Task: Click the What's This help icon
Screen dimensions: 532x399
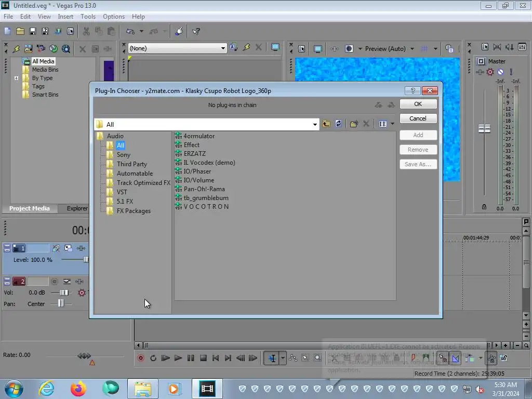Action: pyautogui.click(x=196, y=31)
